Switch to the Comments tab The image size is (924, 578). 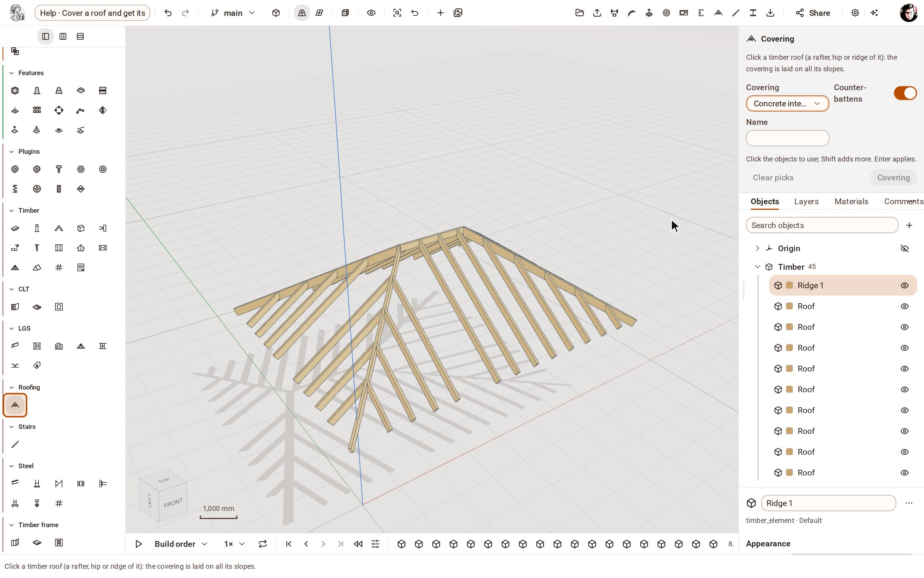904,201
